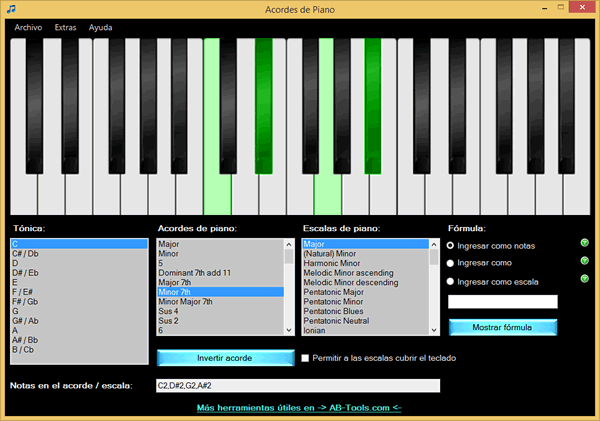Image resolution: width=600 pixels, height=421 pixels.
Task: Play the highlighted light-green C2 white key
Action: click(x=217, y=195)
